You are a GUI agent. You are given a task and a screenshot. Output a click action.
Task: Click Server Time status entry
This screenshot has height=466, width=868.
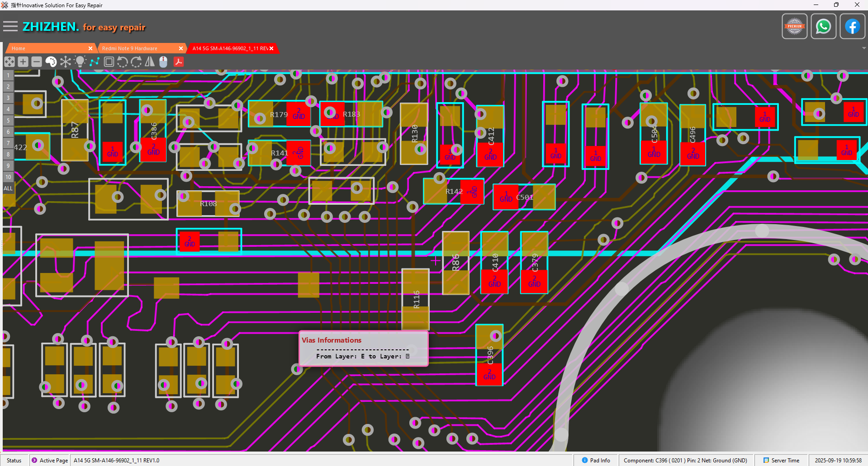[781, 460]
